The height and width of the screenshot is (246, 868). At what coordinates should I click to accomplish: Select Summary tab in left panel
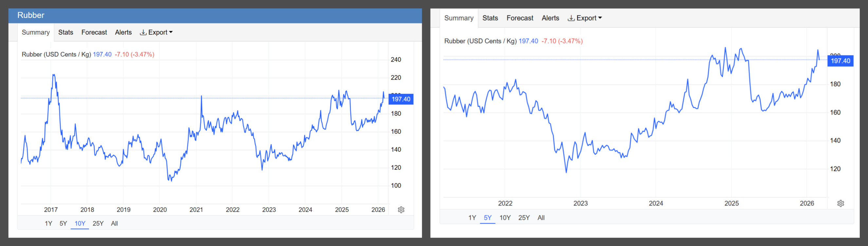[36, 32]
